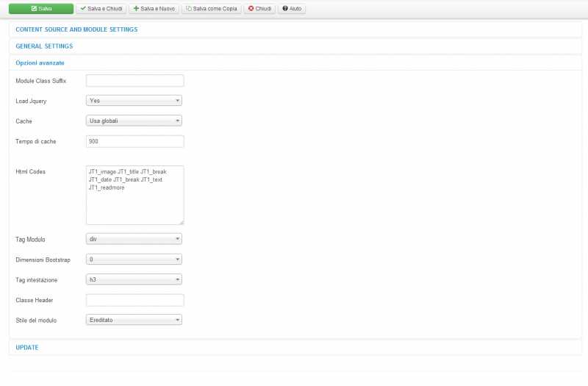
Task: Click the Tempo di cache label
Action: point(35,141)
